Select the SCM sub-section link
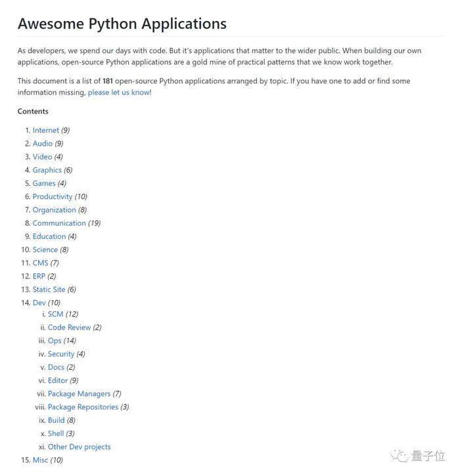 55,314
